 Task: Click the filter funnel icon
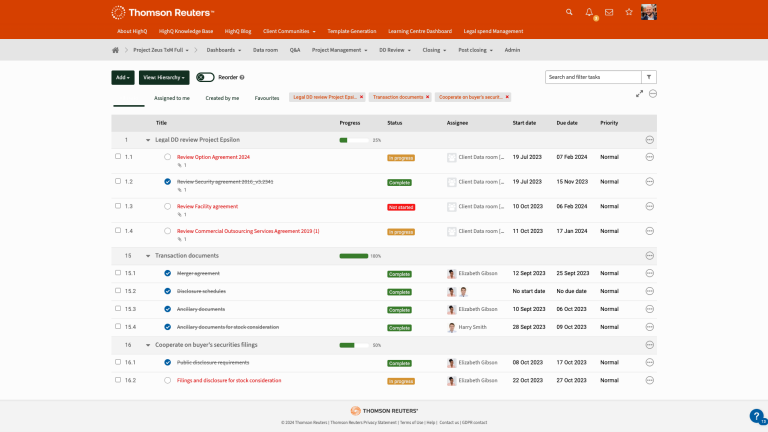pos(649,76)
